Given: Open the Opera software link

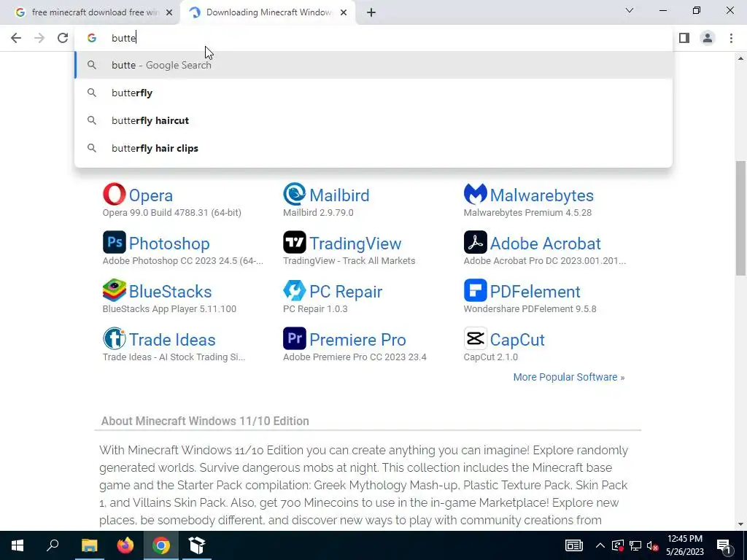Looking at the screenshot, I should 150,195.
